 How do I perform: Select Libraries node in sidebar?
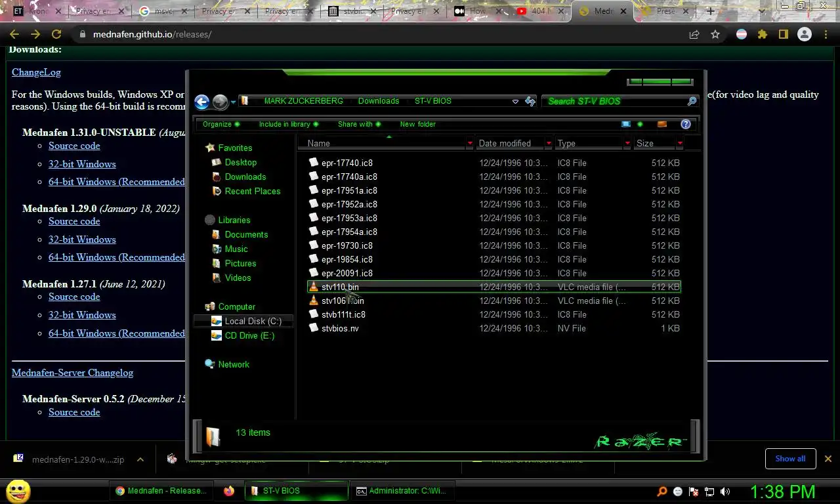[234, 220]
